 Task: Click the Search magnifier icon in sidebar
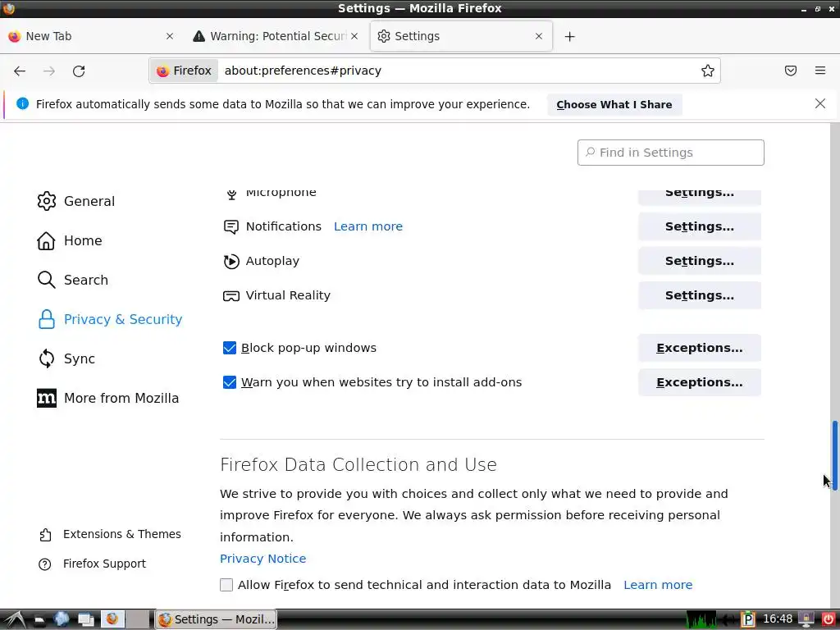[x=47, y=280]
